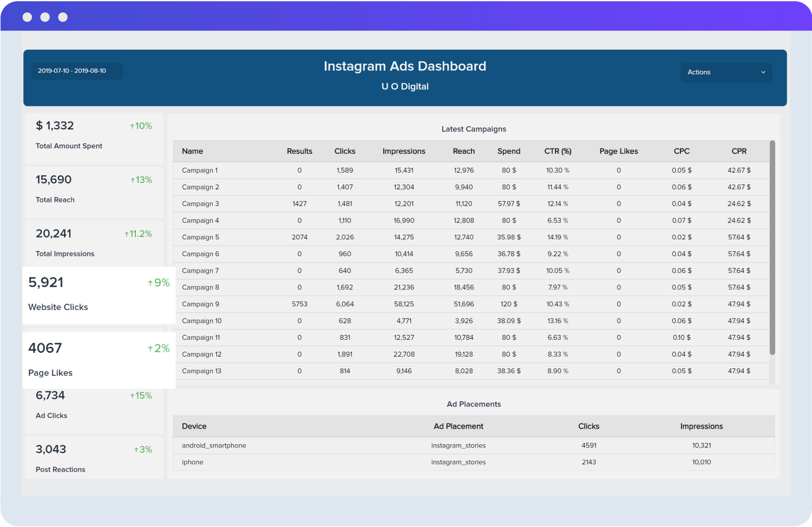Image resolution: width=812 pixels, height=527 pixels.
Task: Click the Campaign 10 row name
Action: click(x=202, y=321)
